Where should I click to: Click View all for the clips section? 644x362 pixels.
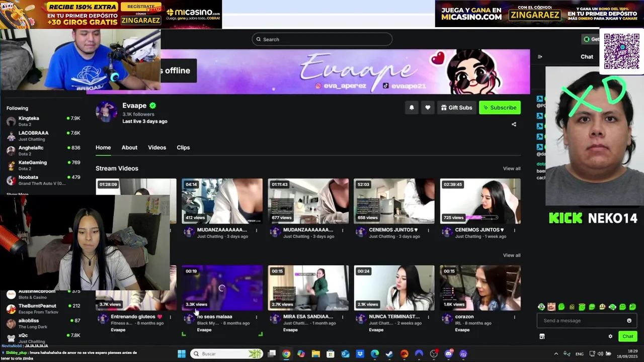point(512,255)
